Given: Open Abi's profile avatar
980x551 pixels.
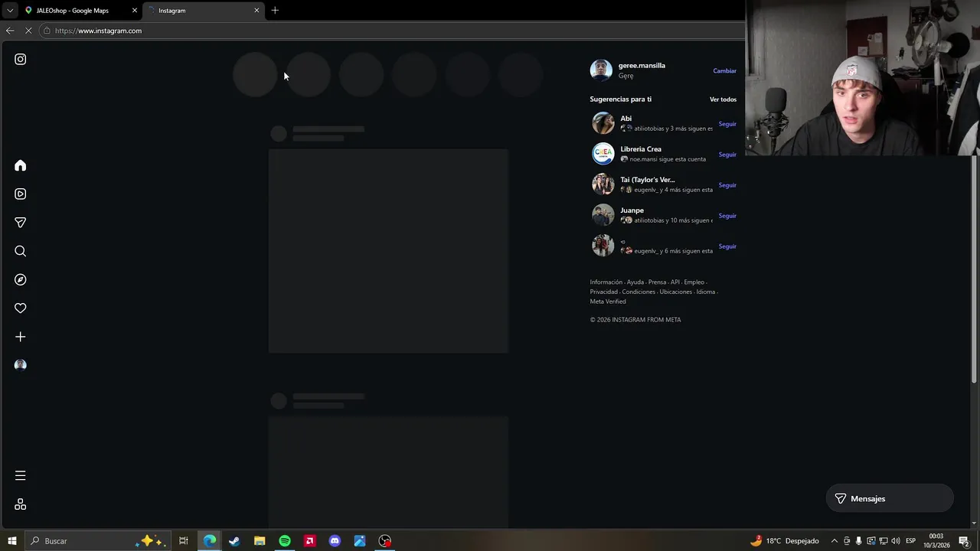Looking at the screenshot, I should 603,123.
